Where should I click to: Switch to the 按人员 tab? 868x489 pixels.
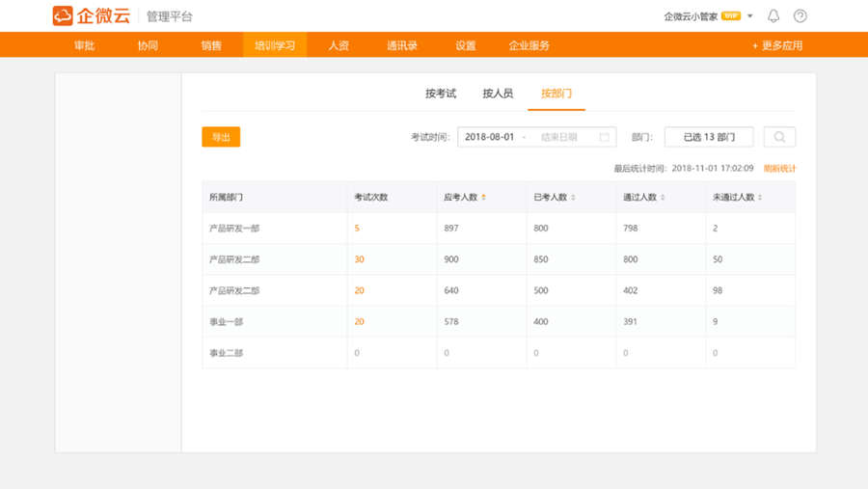pyautogui.click(x=498, y=94)
